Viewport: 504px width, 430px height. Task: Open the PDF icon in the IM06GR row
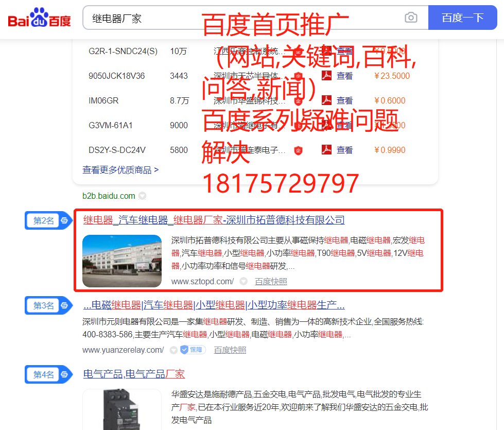pos(326,100)
